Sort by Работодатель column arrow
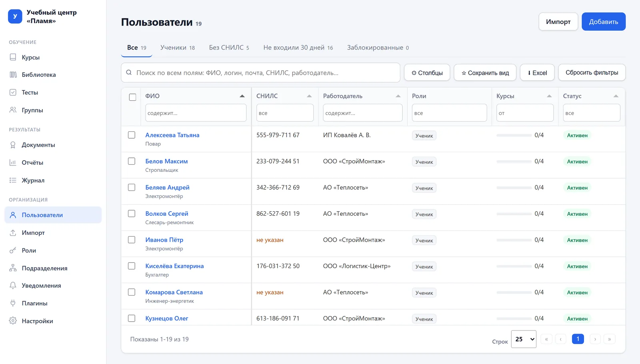 [x=398, y=96]
